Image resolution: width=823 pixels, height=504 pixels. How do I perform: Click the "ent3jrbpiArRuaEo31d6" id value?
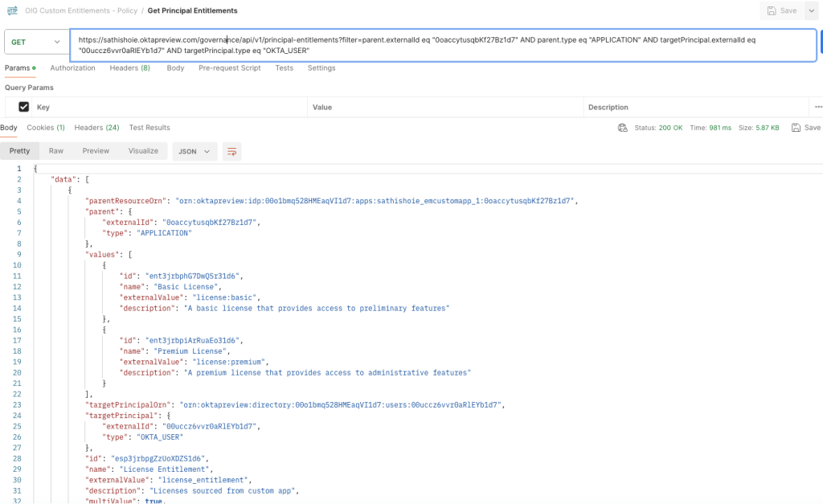192,340
